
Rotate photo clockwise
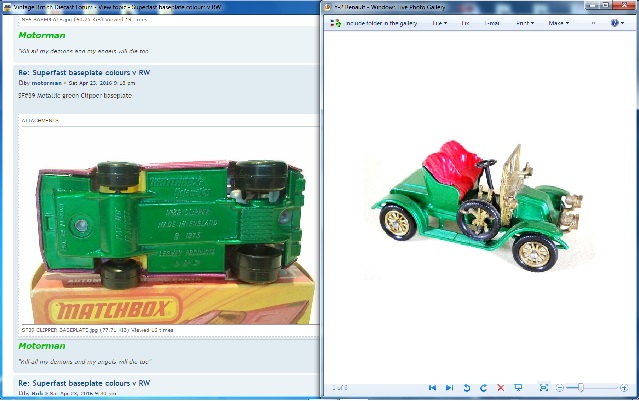tap(484, 387)
